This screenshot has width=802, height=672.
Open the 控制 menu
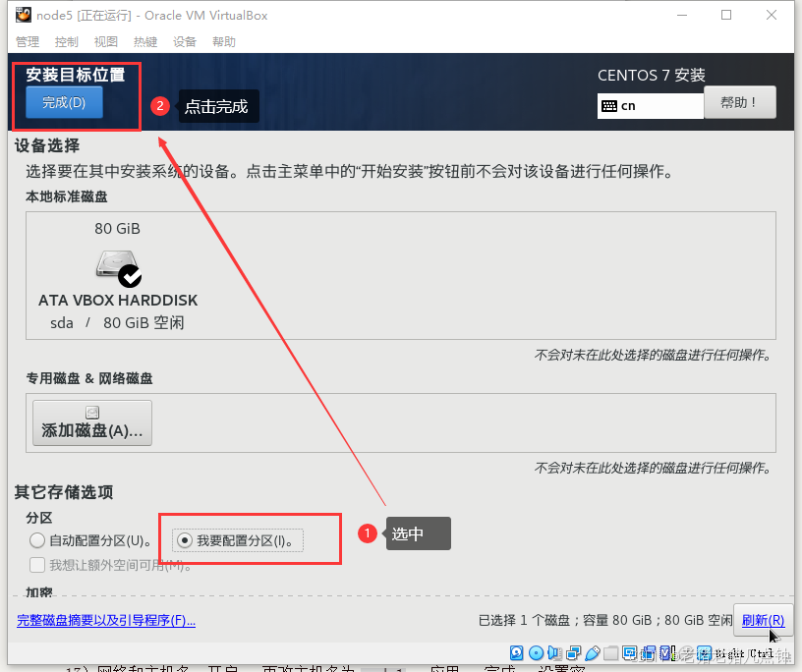tap(67, 41)
